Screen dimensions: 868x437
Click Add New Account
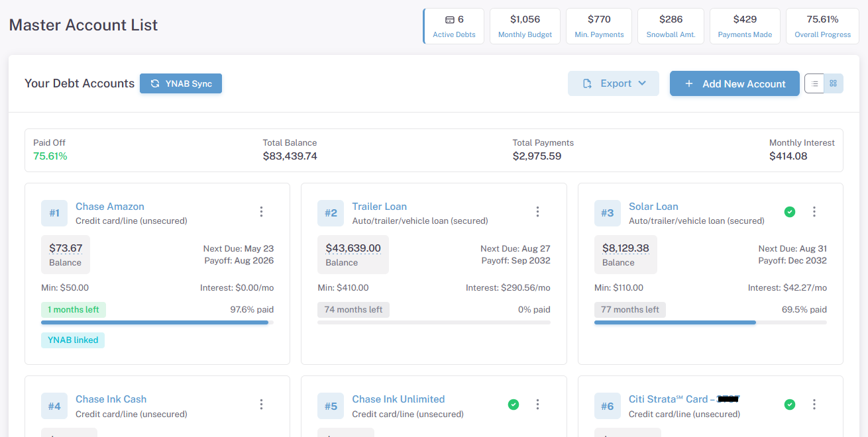[734, 83]
